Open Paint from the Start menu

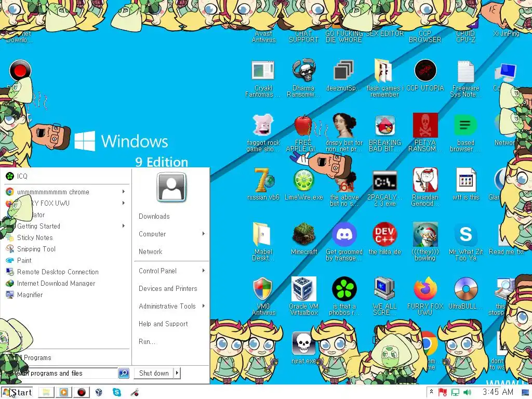tap(66, 261)
